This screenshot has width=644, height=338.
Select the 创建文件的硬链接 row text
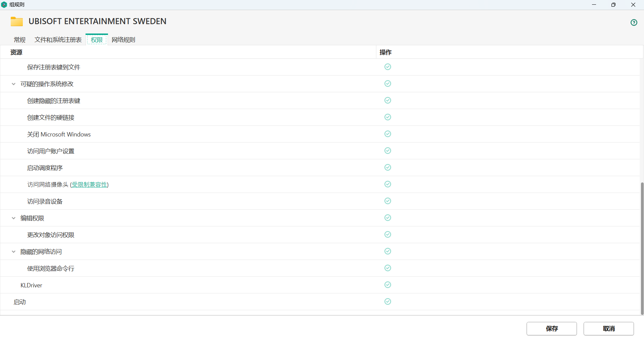pyautogui.click(x=51, y=118)
